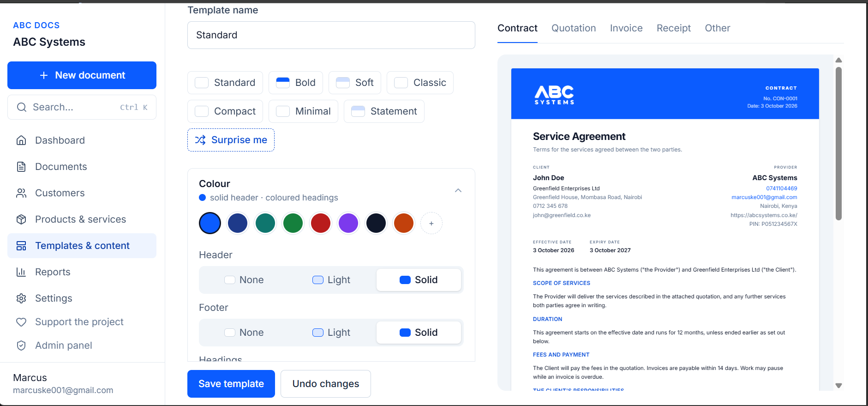Set Header to None
This screenshot has height=406, width=868.
coord(244,280)
